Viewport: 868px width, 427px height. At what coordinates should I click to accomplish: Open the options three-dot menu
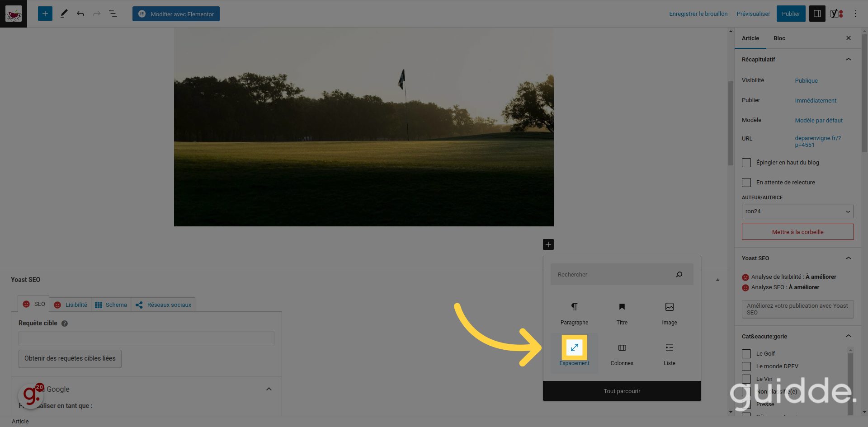pos(855,14)
